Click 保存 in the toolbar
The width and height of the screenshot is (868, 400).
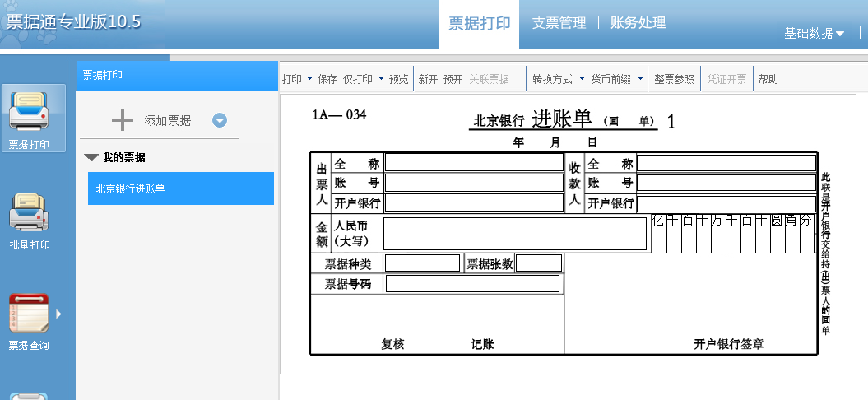pos(327,79)
